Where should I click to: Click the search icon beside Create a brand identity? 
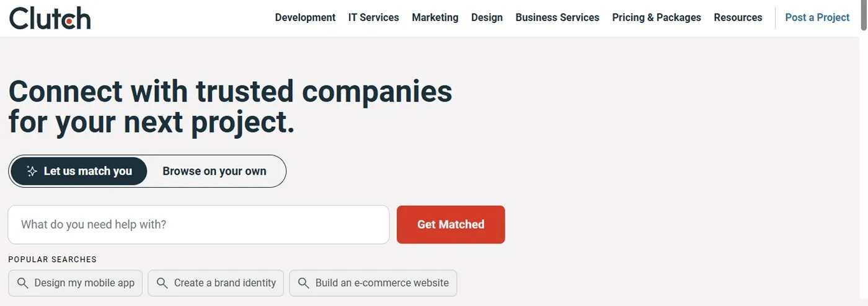click(x=162, y=283)
